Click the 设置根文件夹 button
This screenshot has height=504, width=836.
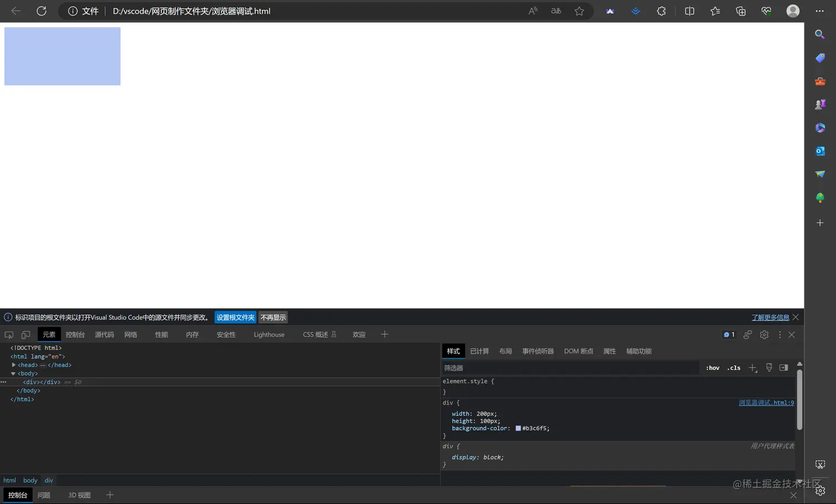(236, 318)
